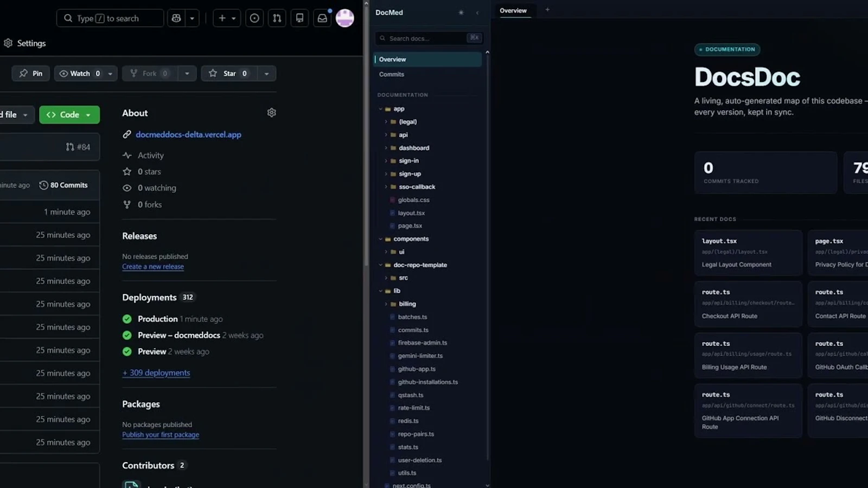Expand the sso-callback folder

386,187
